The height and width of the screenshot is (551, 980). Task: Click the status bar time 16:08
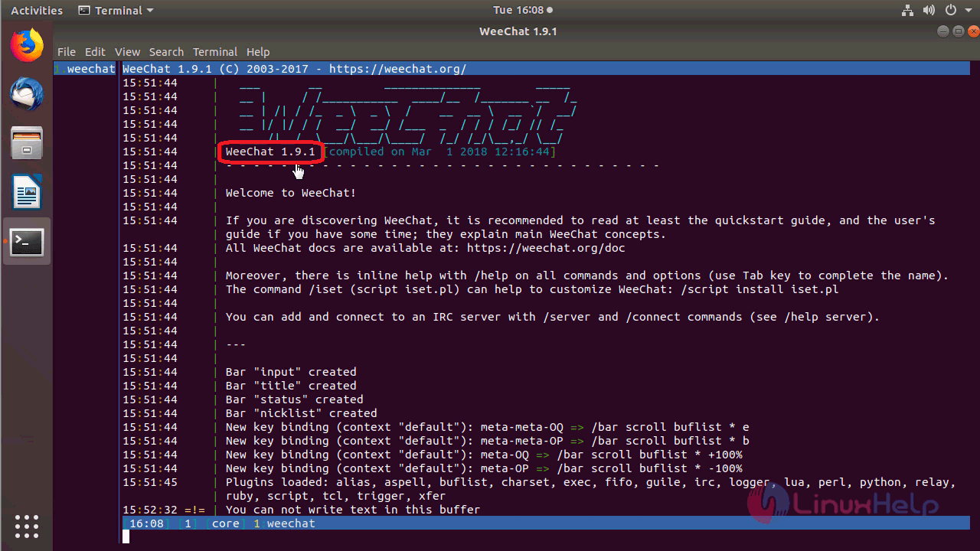pyautogui.click(x=146, y=523)
